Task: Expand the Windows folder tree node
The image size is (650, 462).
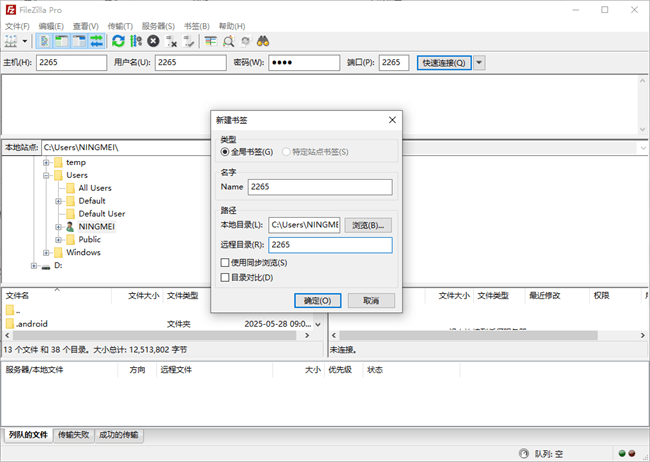Action: [x=46, y=253]
